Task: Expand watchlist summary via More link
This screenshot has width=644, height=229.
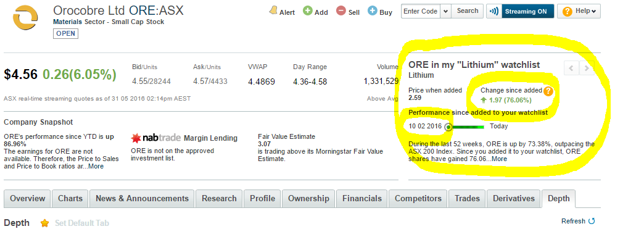Action: tap(499, 159)
